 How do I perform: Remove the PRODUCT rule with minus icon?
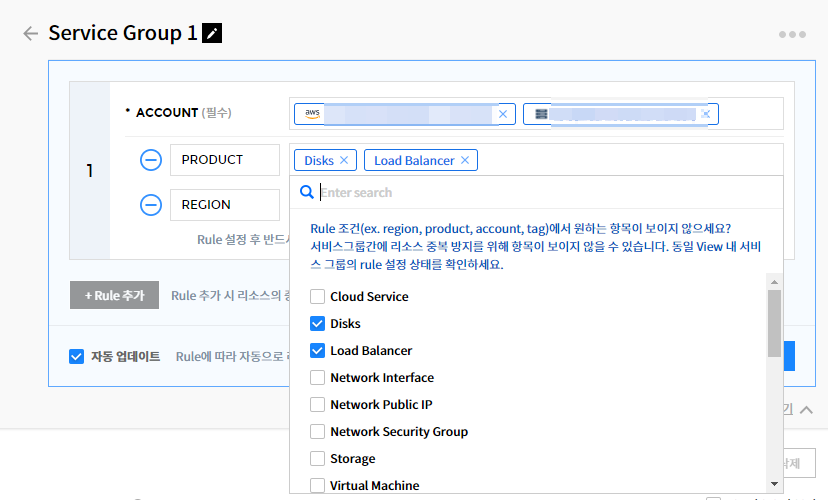point(151,160)
